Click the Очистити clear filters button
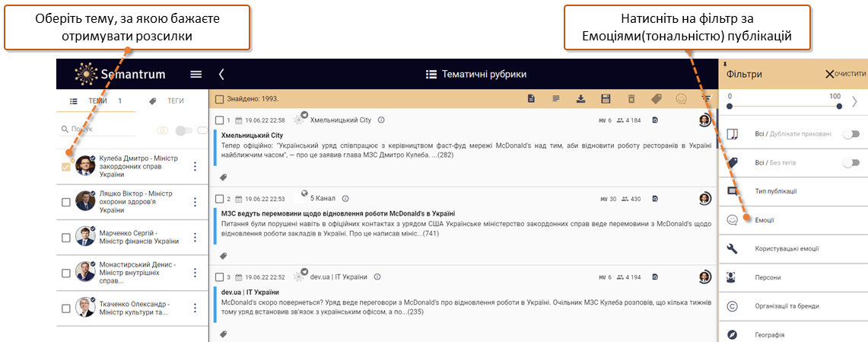 [845, 74]
